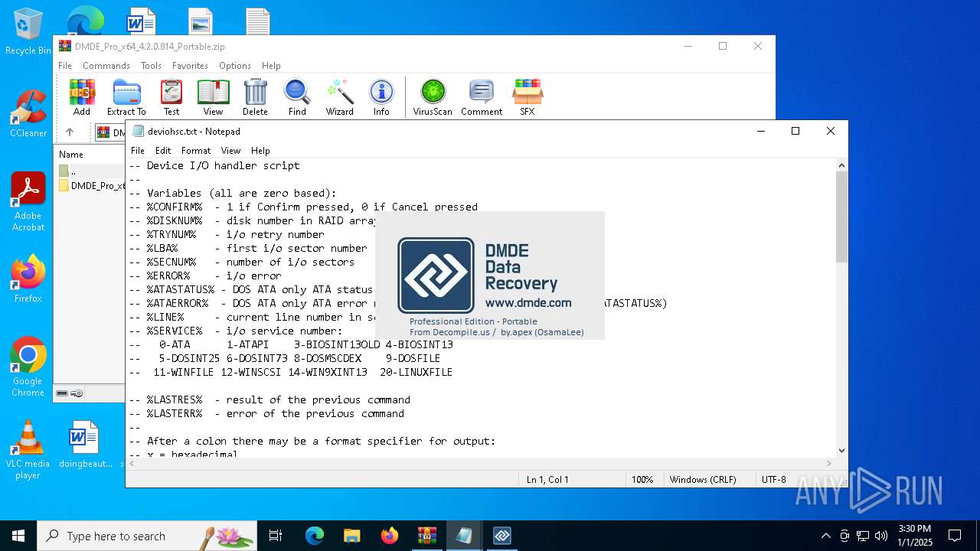Open File Explorer from taskbar
Viewport: 980px width, 551px height.
[x=352, y=536]
